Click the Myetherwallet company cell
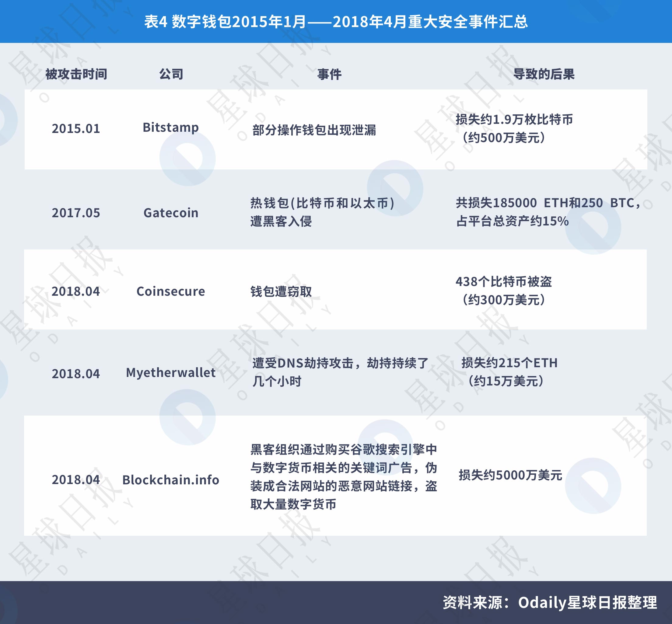 pyautogui.click(x=171, y=372)
